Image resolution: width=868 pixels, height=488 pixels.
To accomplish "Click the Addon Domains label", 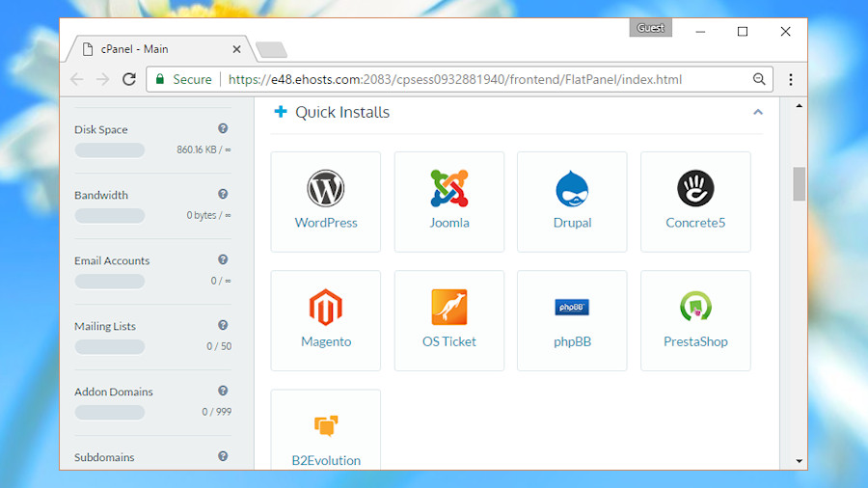I will pos(114,392).
